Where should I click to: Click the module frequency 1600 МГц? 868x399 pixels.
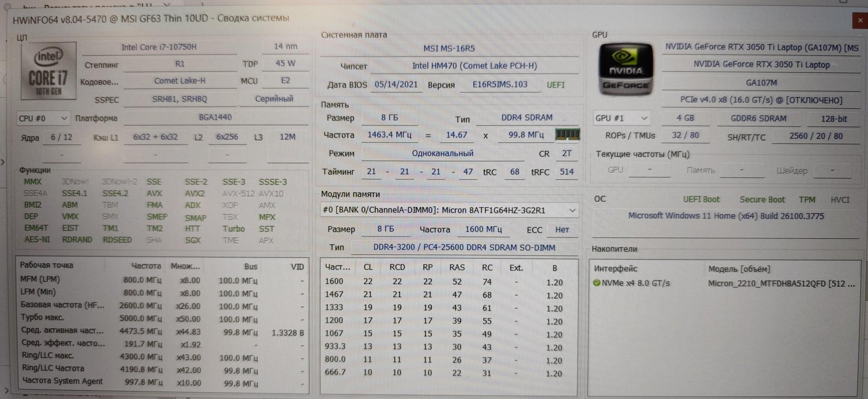(x=483, y=229)
